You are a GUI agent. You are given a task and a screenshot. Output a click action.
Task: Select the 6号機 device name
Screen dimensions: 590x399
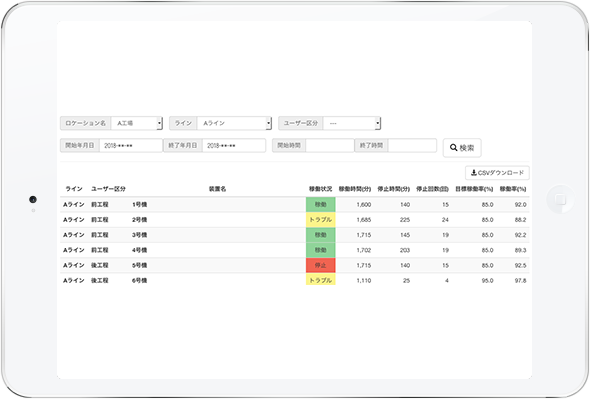(140, 280)
